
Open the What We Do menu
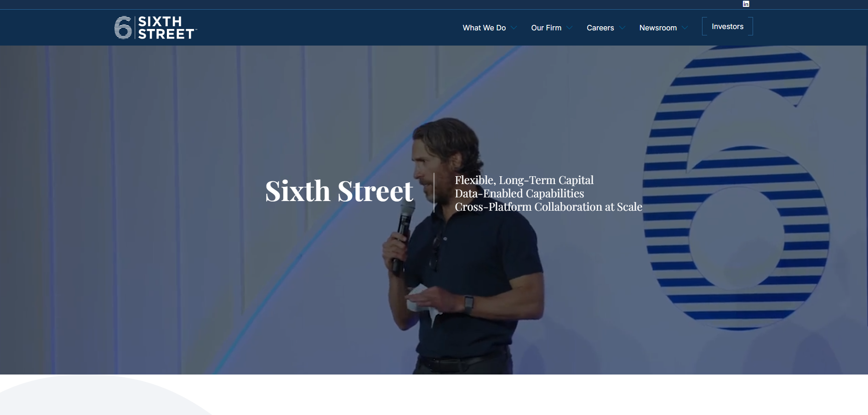tap(484, 28)
